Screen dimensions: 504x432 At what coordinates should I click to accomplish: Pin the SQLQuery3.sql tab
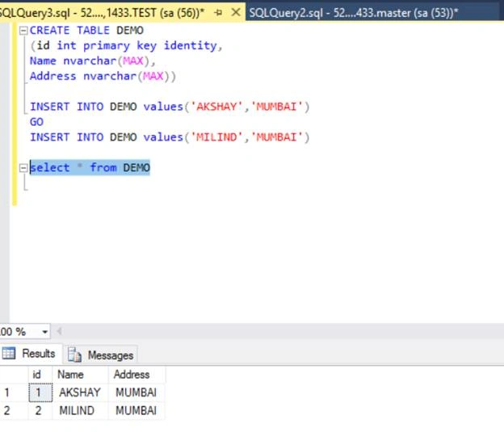coord(218,13)
